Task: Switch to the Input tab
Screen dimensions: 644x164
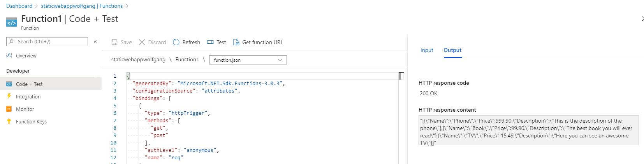Action: click(x=427, y=50)
